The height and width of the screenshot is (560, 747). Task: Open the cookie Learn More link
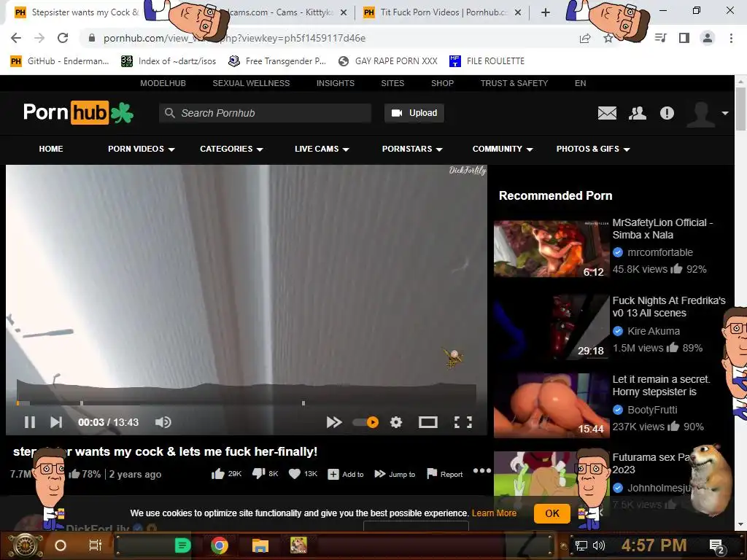pyautogui.click(x=494, y=513)
